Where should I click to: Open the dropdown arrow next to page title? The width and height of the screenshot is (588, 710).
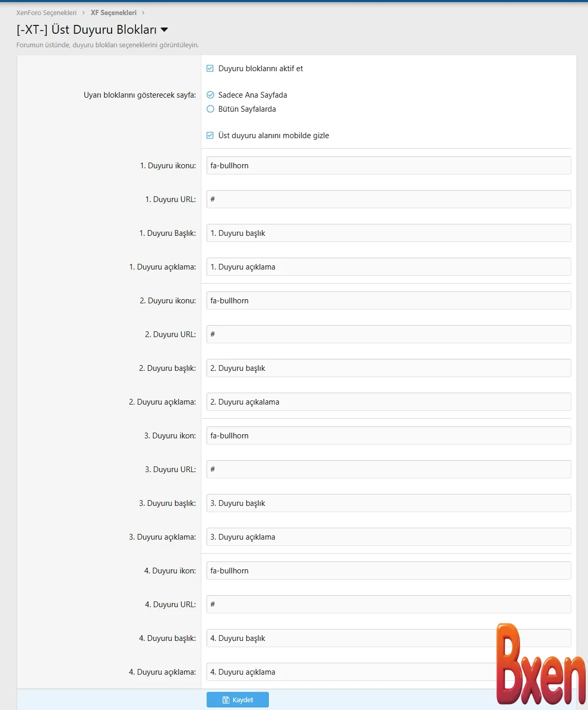(x=165, y=30)
